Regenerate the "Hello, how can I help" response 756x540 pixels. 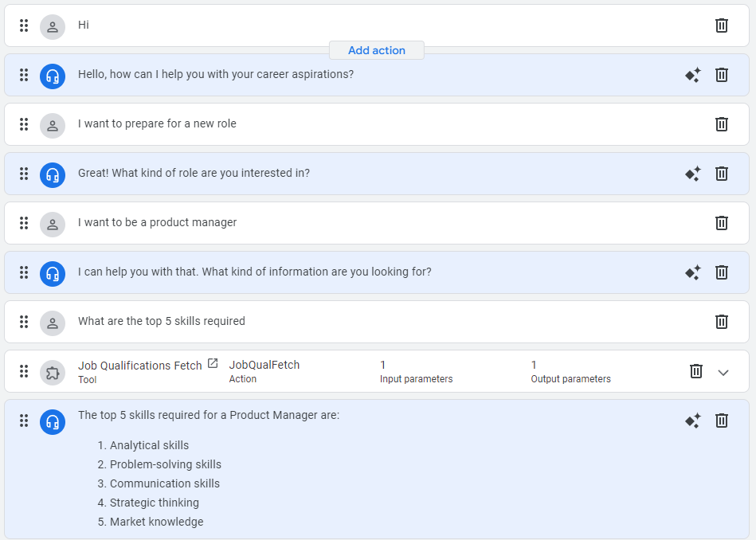693,75
